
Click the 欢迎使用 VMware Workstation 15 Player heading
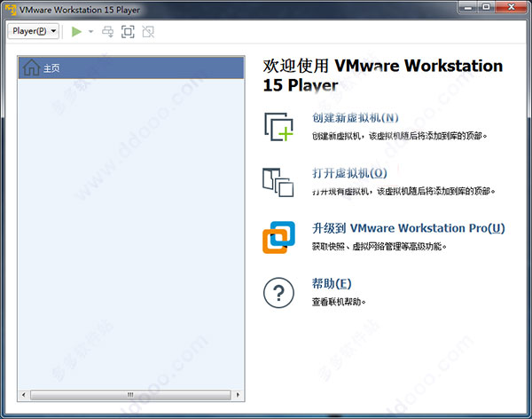[383, 75]
